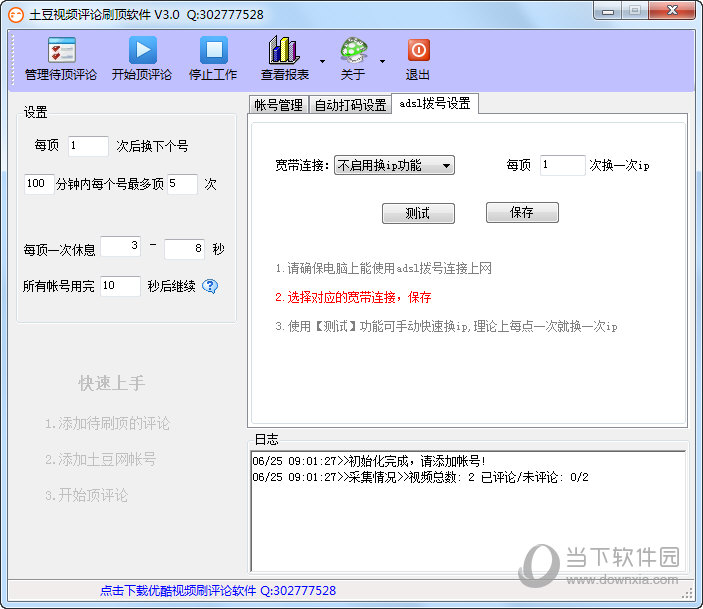Select the adsl拨号设置 tab
Viewport: 703px width, 609px height.
point(435,104)
